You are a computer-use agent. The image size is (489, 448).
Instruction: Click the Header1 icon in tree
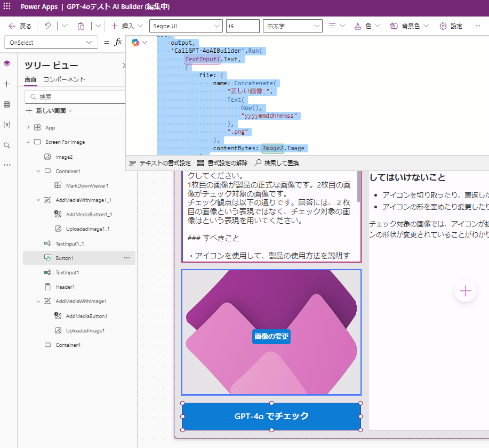(x=47, y=287)
